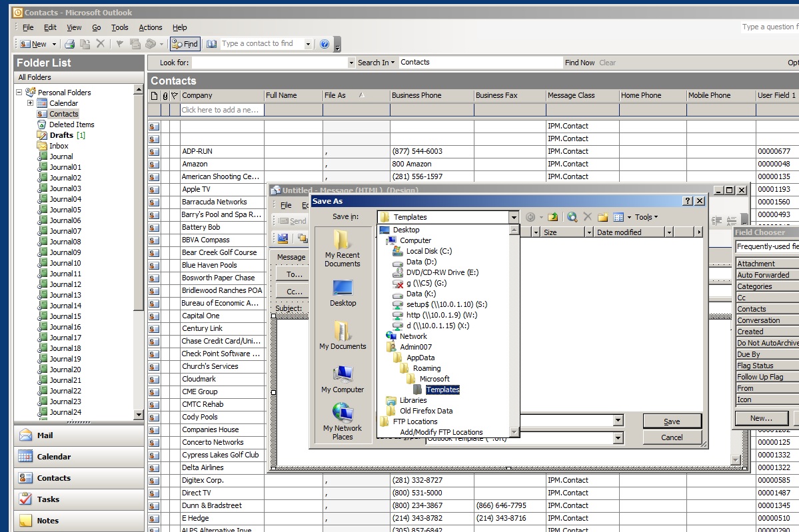The height and width of the screenshot is (532, 799).
Task: Click Search the Web icon in Save As
Action: pos(572,217)
